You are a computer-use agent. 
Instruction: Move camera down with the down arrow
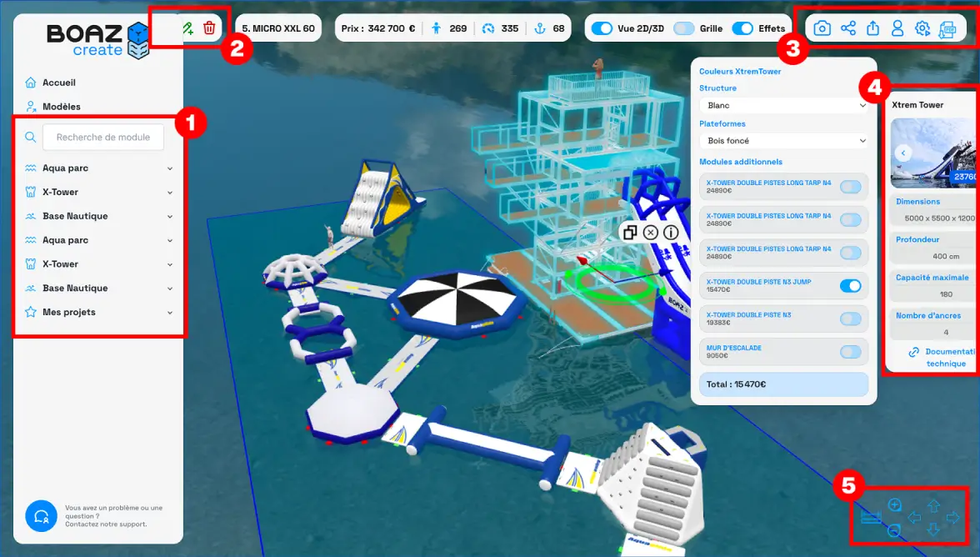point(933,530)
